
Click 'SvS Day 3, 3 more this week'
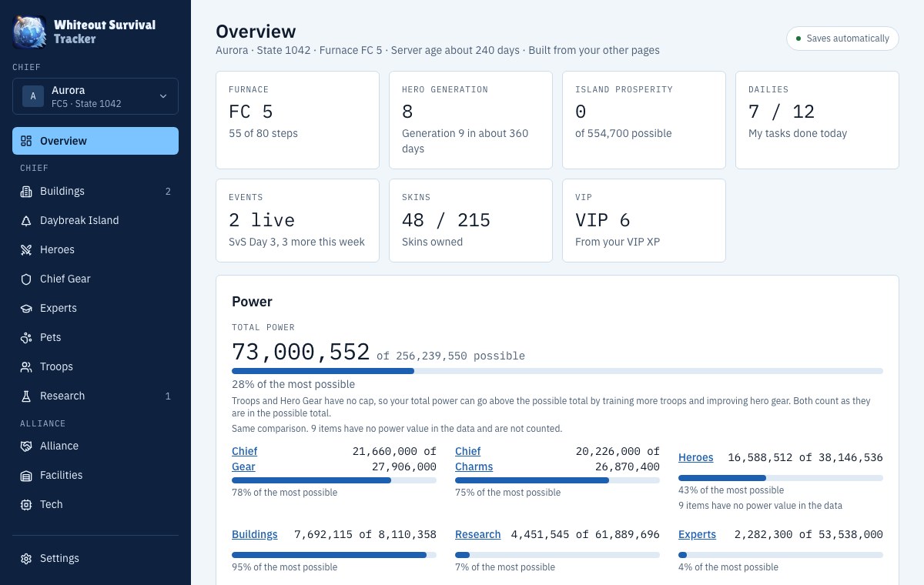(x=296, y=242)
